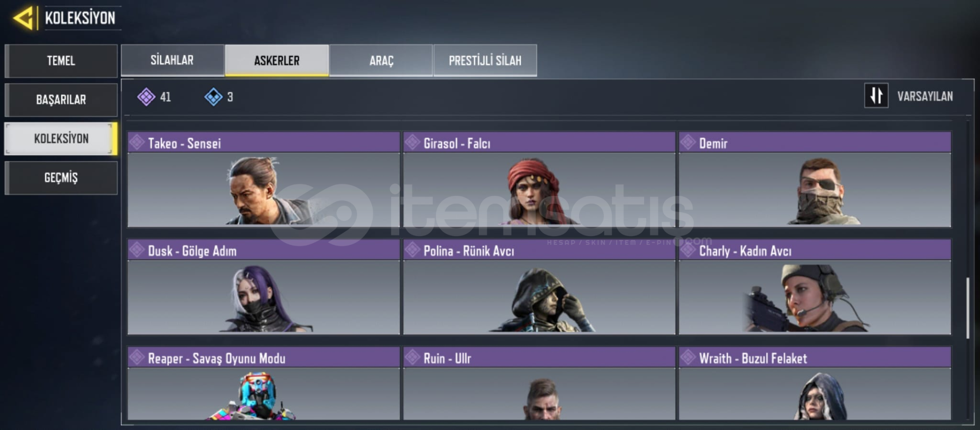Open the Temel sidebar section
This screenshot has height=430, width=980.
click(61, 61)
